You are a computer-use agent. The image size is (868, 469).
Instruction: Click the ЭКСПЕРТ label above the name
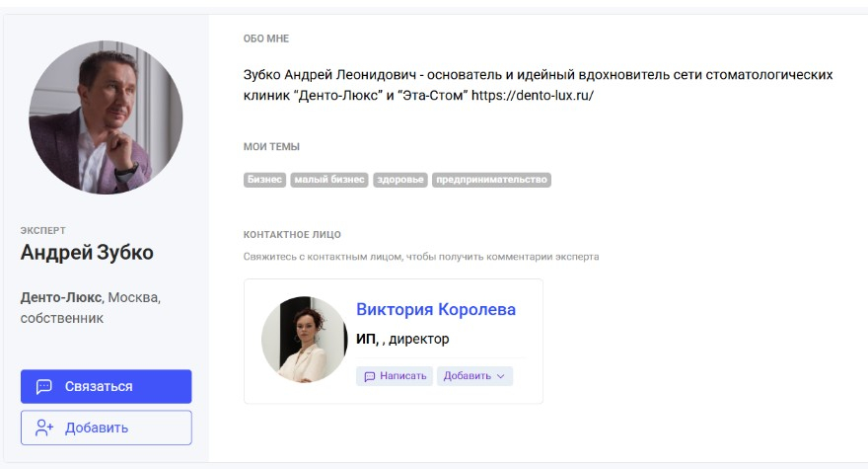tap(43, 231)
